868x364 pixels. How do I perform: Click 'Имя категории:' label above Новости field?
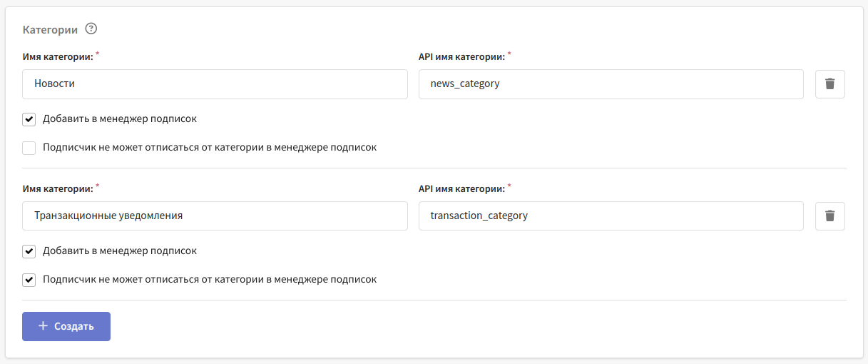pyautogui.click(x=57, y=56)
